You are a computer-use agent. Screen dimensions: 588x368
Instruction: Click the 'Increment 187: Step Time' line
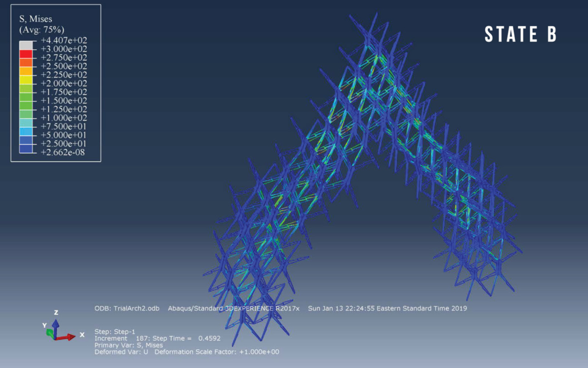152,338
